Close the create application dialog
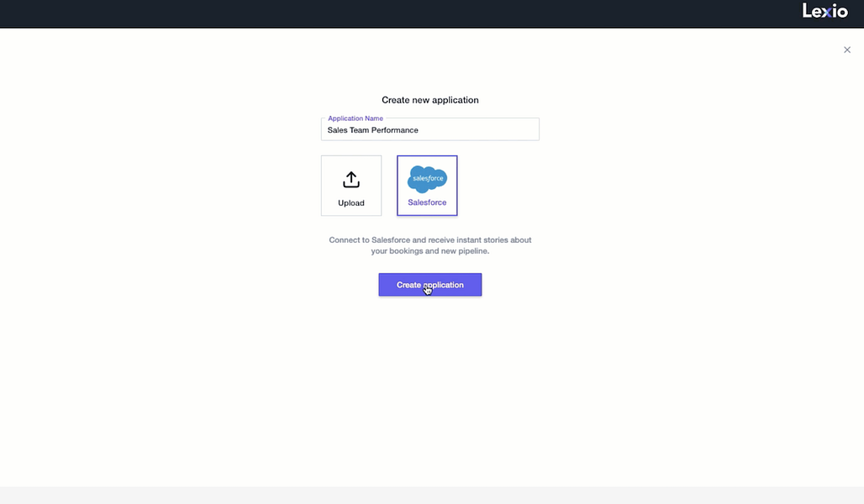 click(x=847, y=50)
